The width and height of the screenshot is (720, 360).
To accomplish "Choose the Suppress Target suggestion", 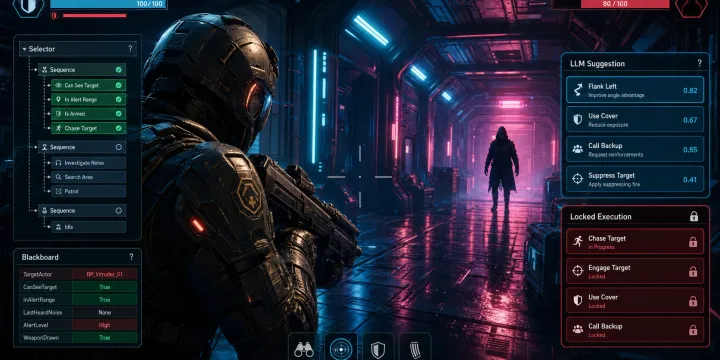I will [635, 179].
